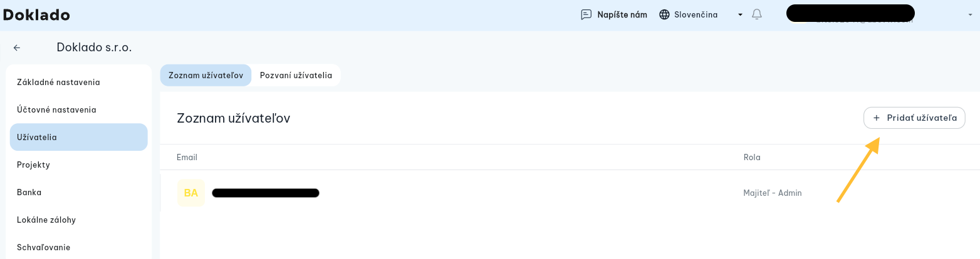Click the Majiteľ - Admin role text

click(x=773, y=193)
